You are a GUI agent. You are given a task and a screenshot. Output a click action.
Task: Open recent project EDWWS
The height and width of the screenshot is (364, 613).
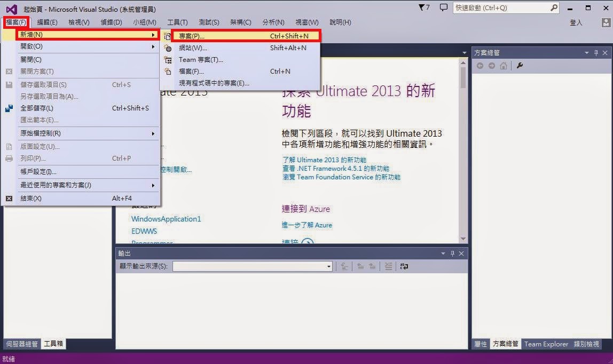(144, 232)
